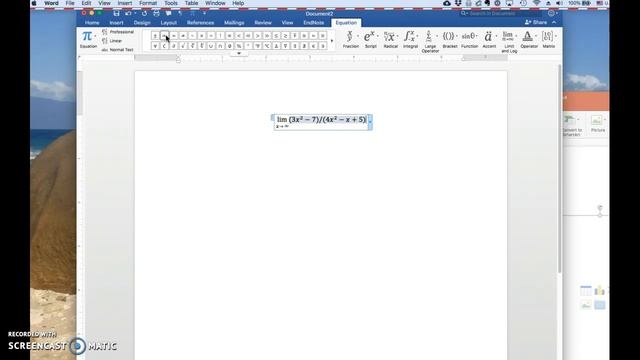The width and height of the screenshot is (640, 360).
Task: Switch equation to Linear format
Action: click(112, 41)
